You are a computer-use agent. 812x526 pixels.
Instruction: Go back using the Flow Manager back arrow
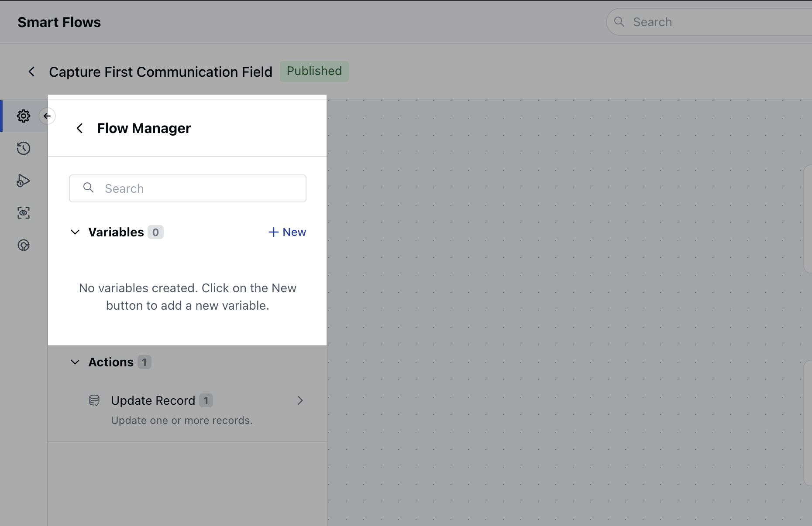coord(80,128)
